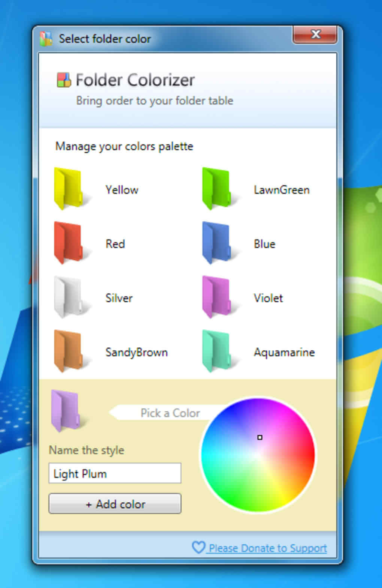Click the square selector marker on color wheel
Screen dimensions: 382x588
coord(260,437)
